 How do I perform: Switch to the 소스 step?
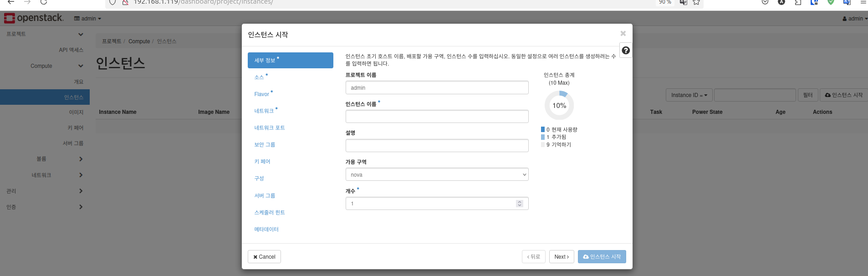coord(259,77)
